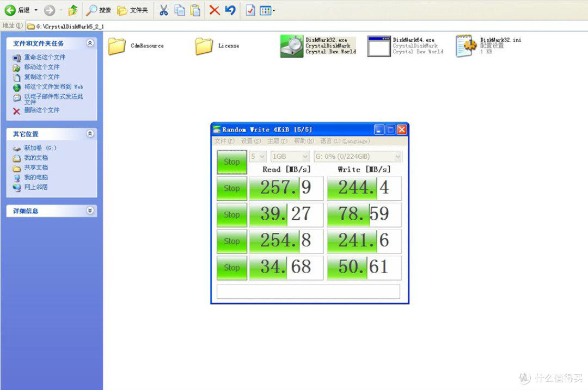
Task: Click 以电子邮件形式发送此文件 link
Action: [53, 99]
